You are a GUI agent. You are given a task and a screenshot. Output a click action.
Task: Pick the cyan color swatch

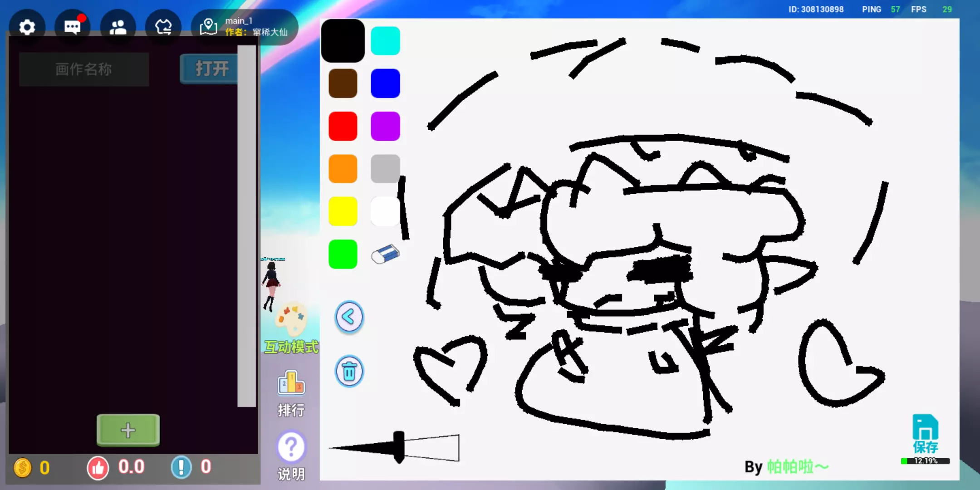click(385, 41)
